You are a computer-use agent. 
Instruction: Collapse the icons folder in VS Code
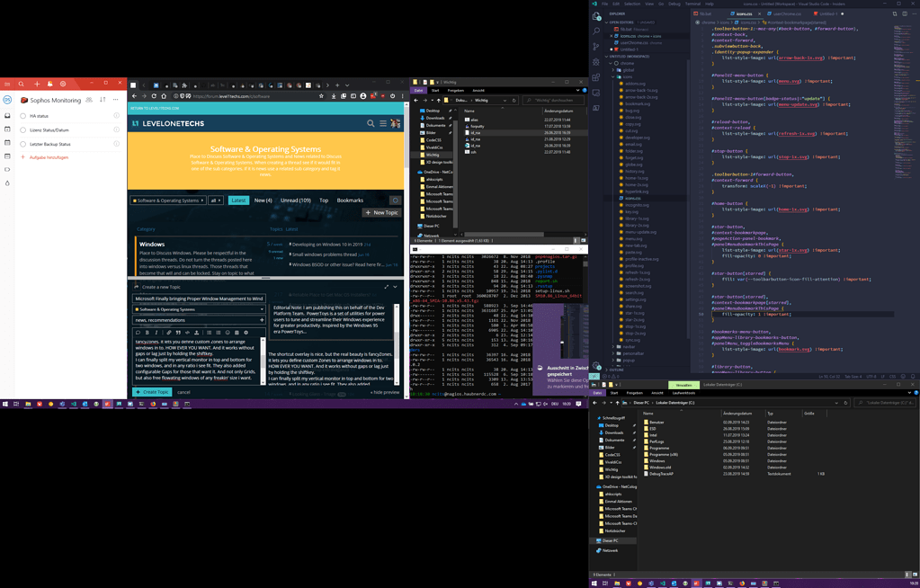[x=628, y=77]
